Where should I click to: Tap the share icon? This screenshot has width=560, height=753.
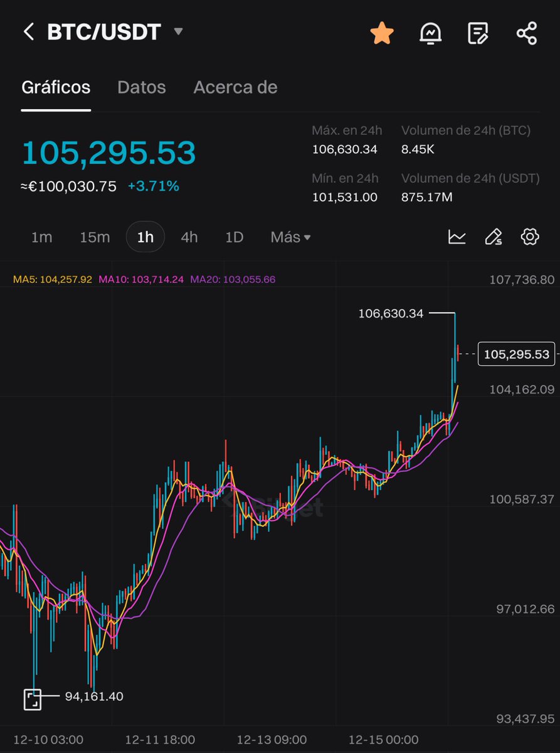(x=527, y=33)
